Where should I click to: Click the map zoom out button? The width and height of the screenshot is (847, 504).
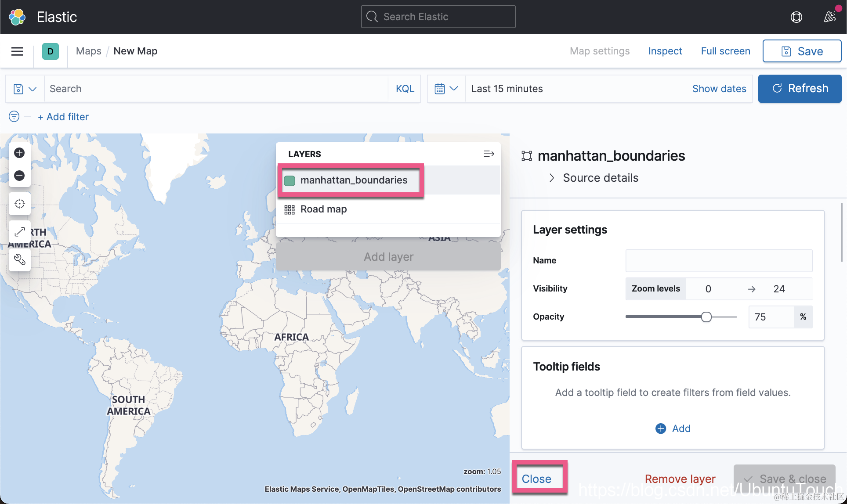[x=19, y=176]
